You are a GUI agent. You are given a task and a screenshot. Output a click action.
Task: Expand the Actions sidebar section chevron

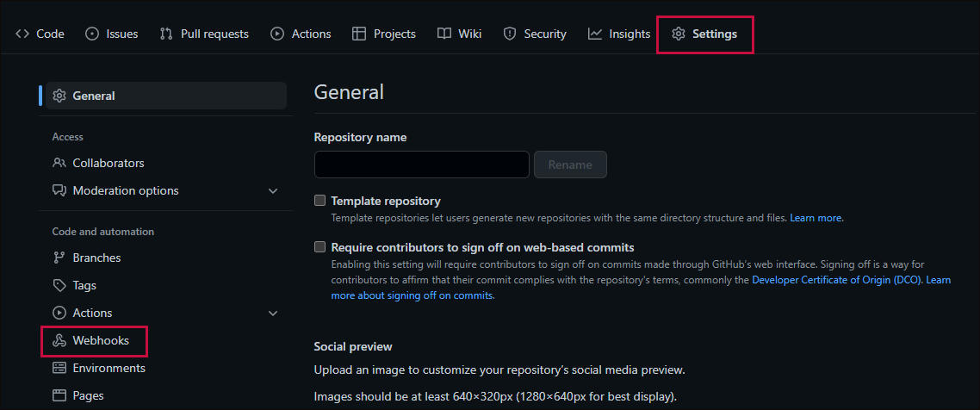pyautogui.click(x=273, y=313)
